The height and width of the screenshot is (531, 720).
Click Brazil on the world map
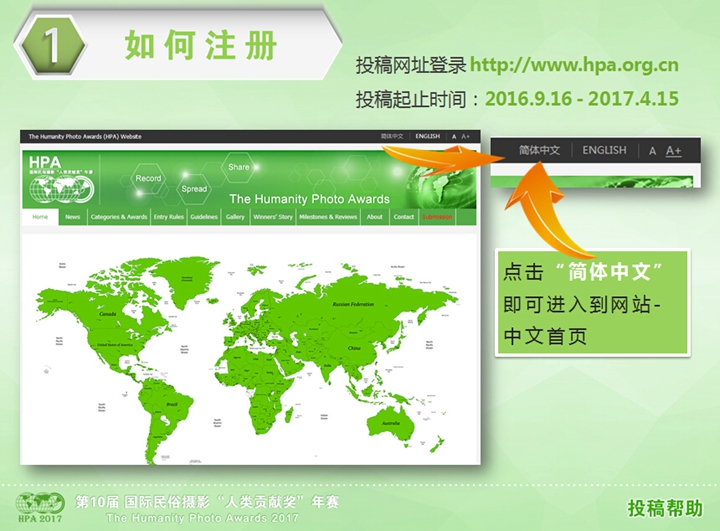click(x=172, y=404)
